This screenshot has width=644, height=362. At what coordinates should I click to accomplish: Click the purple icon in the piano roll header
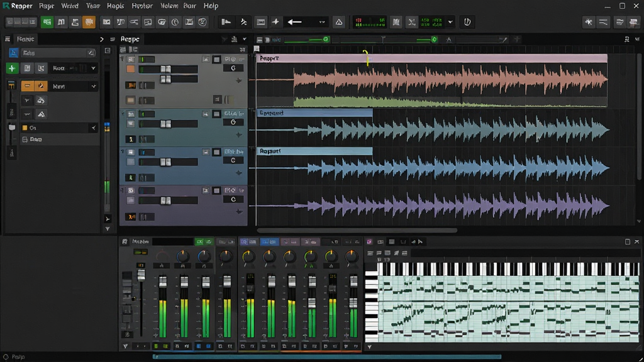[x=369, y=242]
